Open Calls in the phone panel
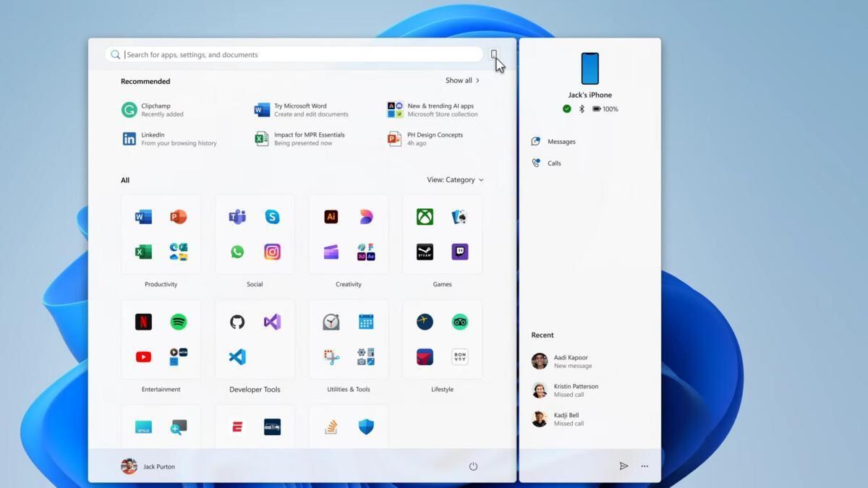Screen dimensions: 868x488 546,163
